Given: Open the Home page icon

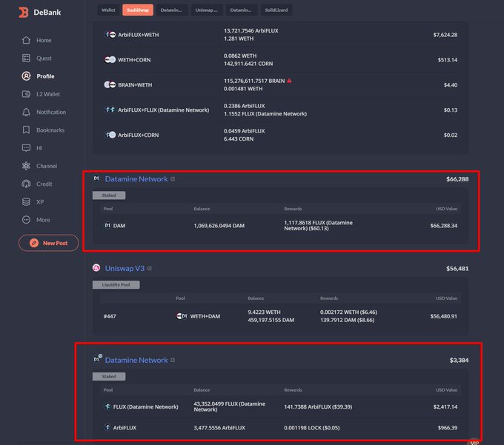Looking at the screenshot, I should click(26, 40).
